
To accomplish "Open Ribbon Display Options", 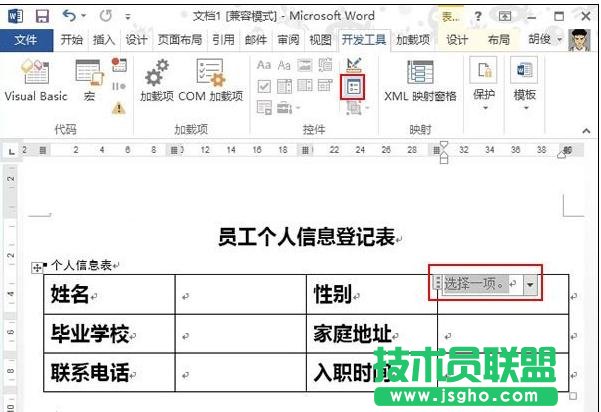I will (505, 16).
